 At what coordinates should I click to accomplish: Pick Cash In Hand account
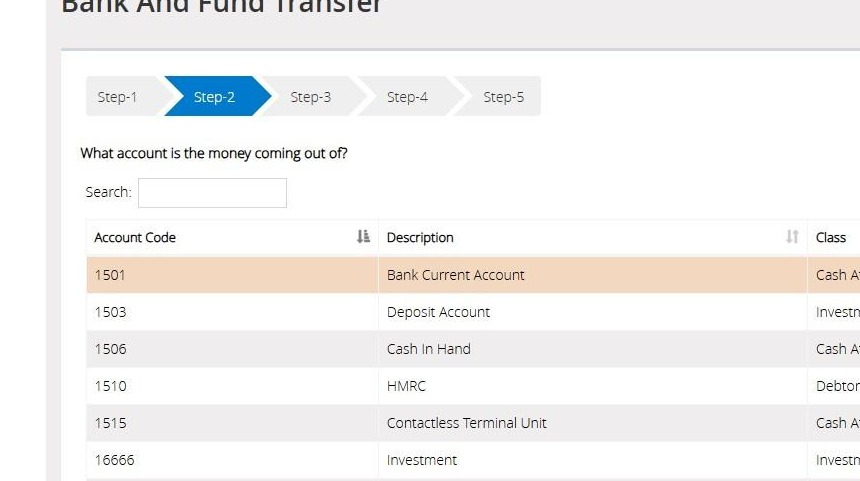tap(473, 349)
